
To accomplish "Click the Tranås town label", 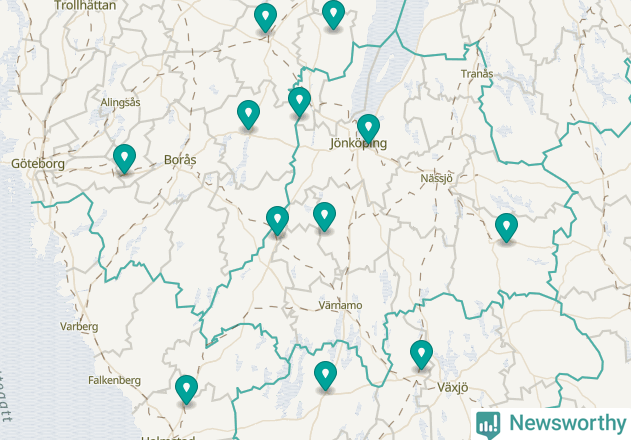I will [477, 74].
